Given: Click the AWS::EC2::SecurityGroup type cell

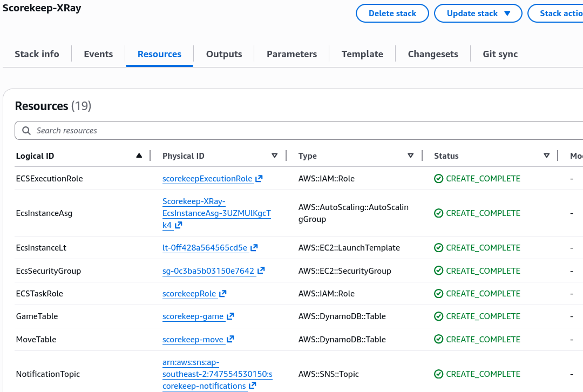Looking at the screenshot, I should coord(344,271).
